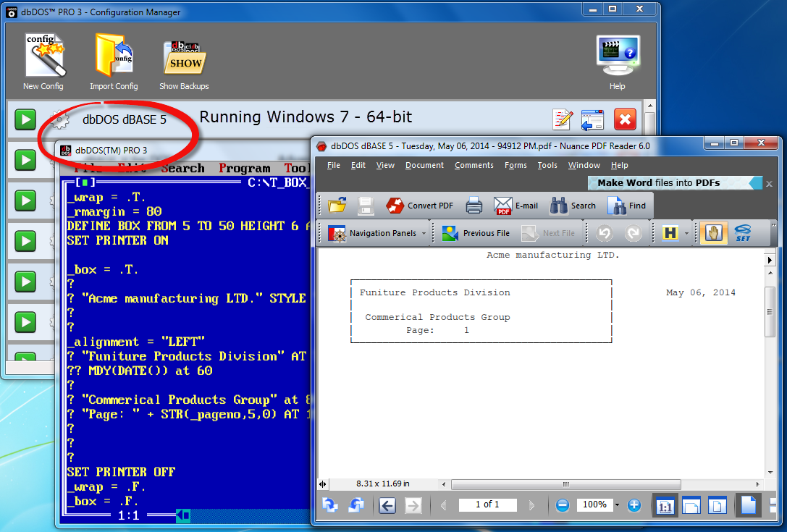This screenshot has height=532, width=787.
Task: Delete the dbDOS dBASE 5 configuration
Action: pyautogui.click(x=625, y=119)
